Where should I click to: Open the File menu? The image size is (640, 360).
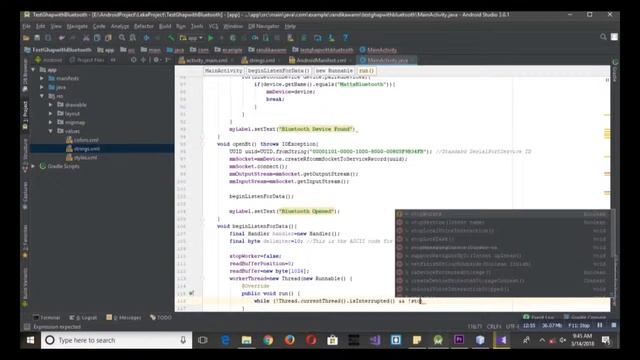point(27,26)
